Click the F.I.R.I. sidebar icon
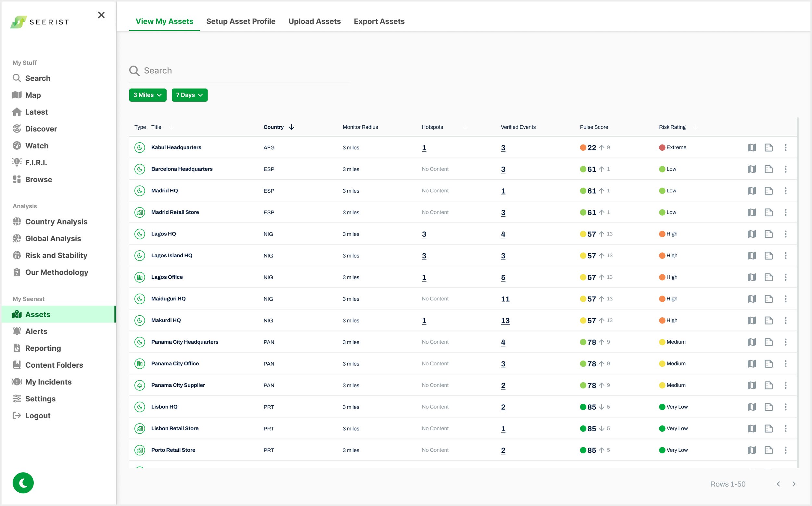The height and width of the screenshot is (506, 812). click(x=17, y=162)
